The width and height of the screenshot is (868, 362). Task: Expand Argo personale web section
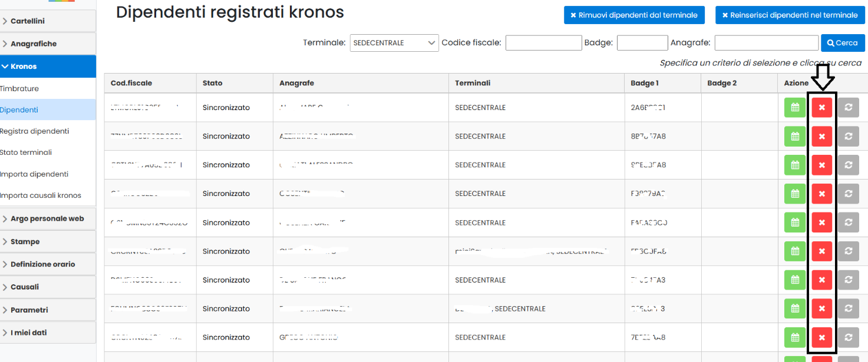pyautogui.click(x=48, y=218)
